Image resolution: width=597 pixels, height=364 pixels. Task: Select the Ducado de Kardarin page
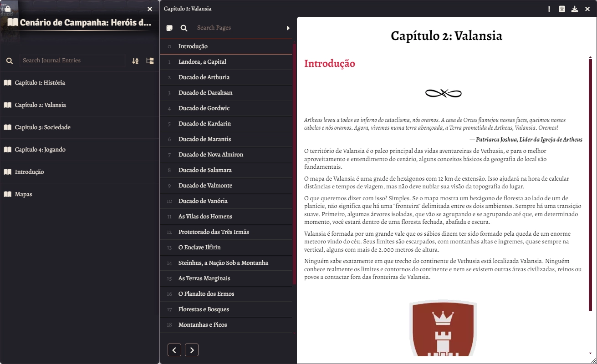pos(226,124)
